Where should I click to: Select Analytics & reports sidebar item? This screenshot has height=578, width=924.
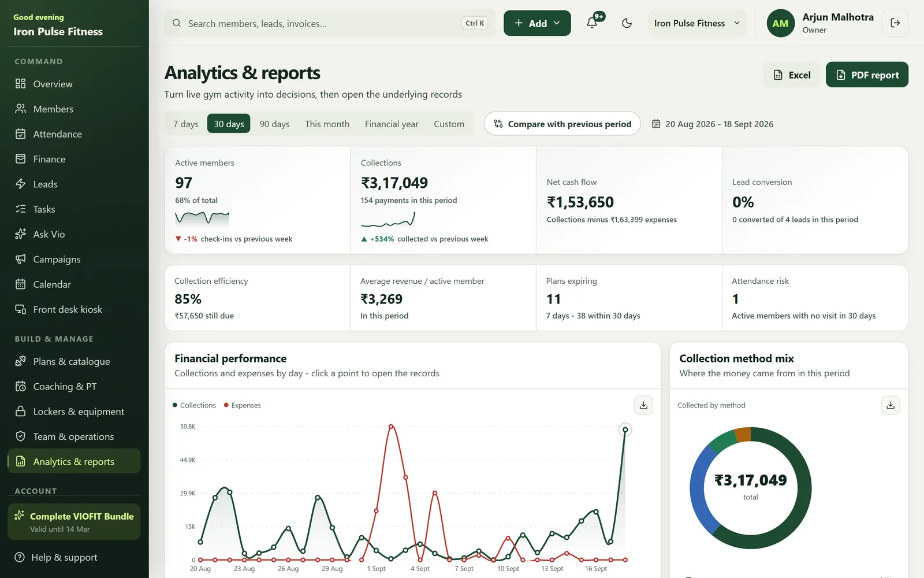[74, 461]
